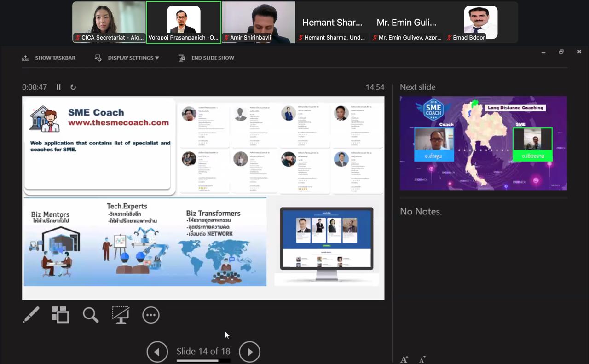This screenshot has width=589, height=364.
Task: Select CICA Secretariat participant video
Action: point(109,22)
